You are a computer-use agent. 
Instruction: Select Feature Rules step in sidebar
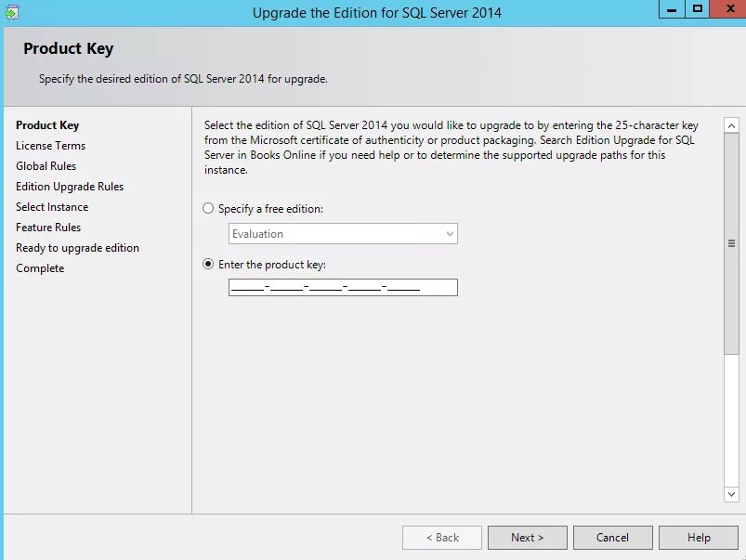[48, 228]
